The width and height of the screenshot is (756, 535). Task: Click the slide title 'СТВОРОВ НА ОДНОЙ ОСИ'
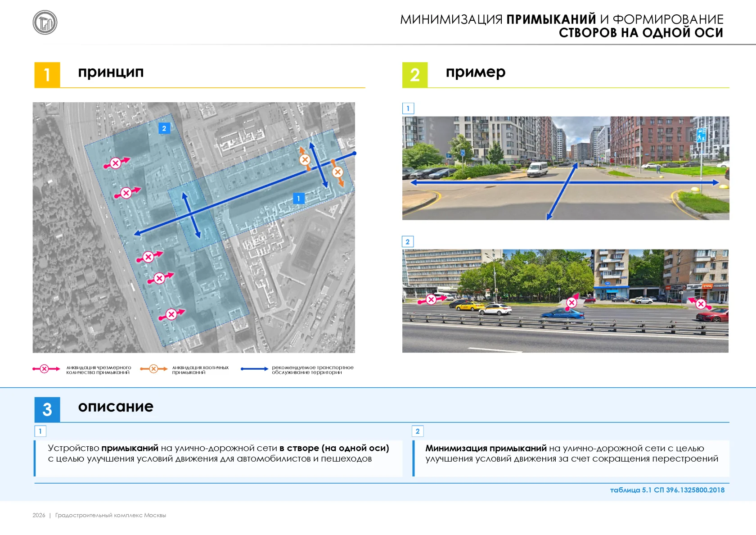click(x=641, y=33)
